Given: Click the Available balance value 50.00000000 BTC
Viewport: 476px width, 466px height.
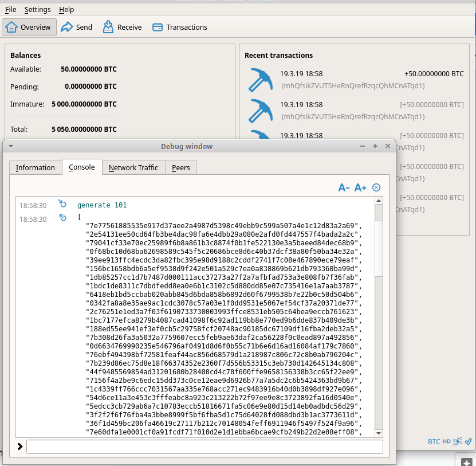Looking at the screenshot, I should point(89,69).
